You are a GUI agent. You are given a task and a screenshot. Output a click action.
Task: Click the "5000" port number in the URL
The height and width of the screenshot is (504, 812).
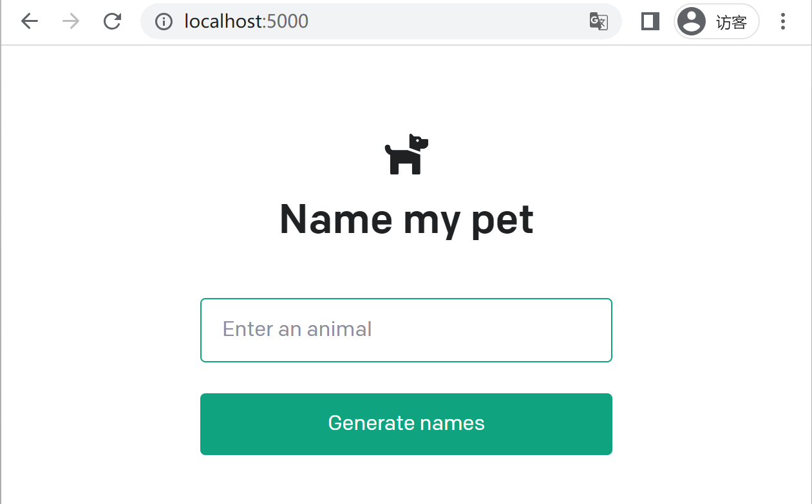287,21
